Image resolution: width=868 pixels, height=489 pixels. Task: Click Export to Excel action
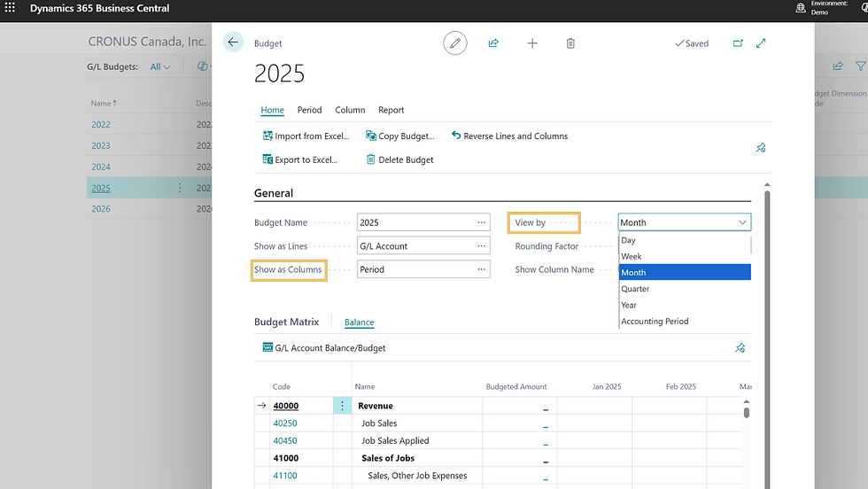[299, 159]
